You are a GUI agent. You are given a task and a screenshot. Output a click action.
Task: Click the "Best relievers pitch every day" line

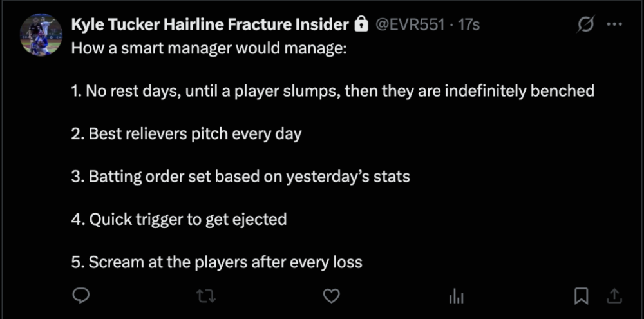click(186, 134)
